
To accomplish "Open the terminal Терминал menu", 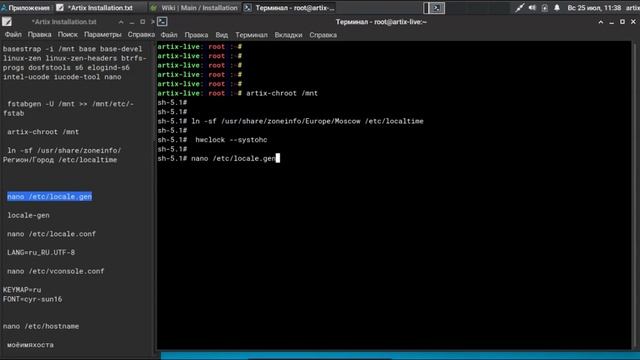I will coord(251,35).
